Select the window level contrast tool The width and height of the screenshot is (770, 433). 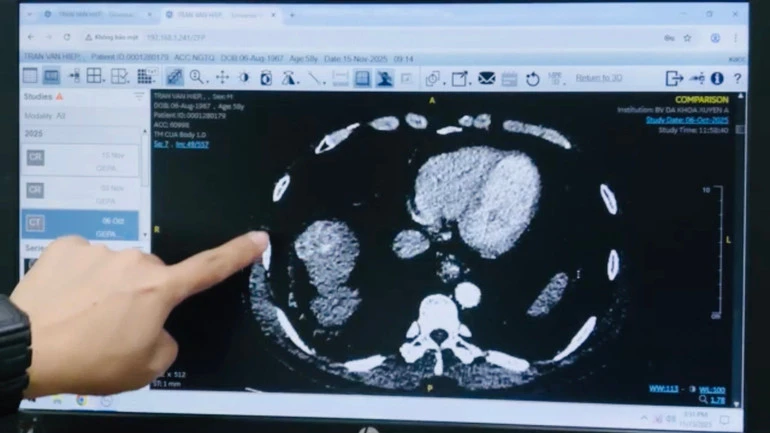(x=244, y=77)
